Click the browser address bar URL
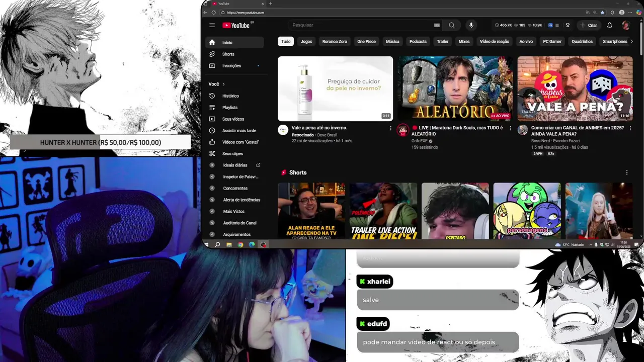Screen dimensions: 644x362 point(246,13)
